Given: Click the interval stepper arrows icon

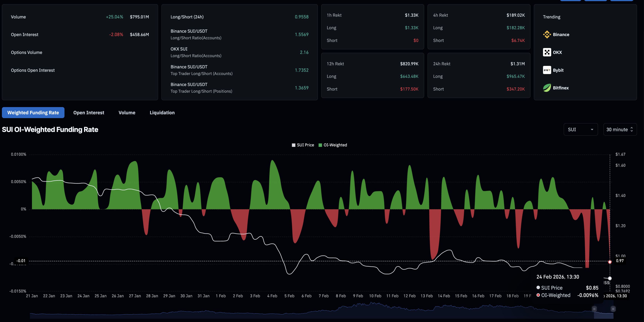Looking at the screenshot, I should pyautogui.click(x=632, y=129).
